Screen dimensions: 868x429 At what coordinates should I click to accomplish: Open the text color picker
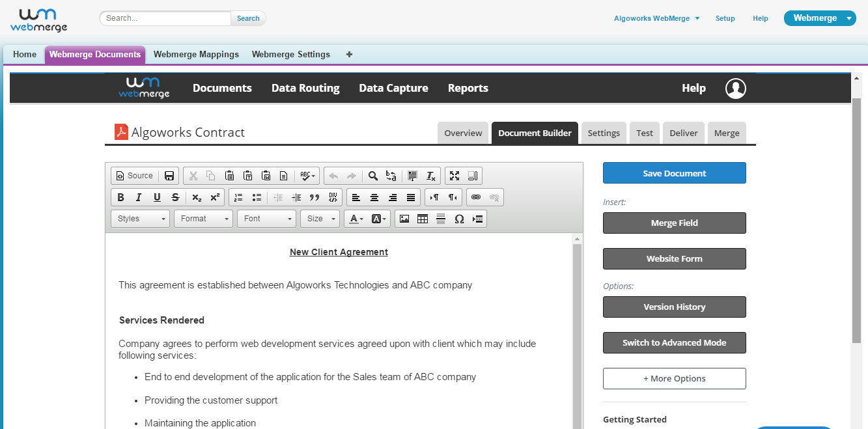(356, 219)
